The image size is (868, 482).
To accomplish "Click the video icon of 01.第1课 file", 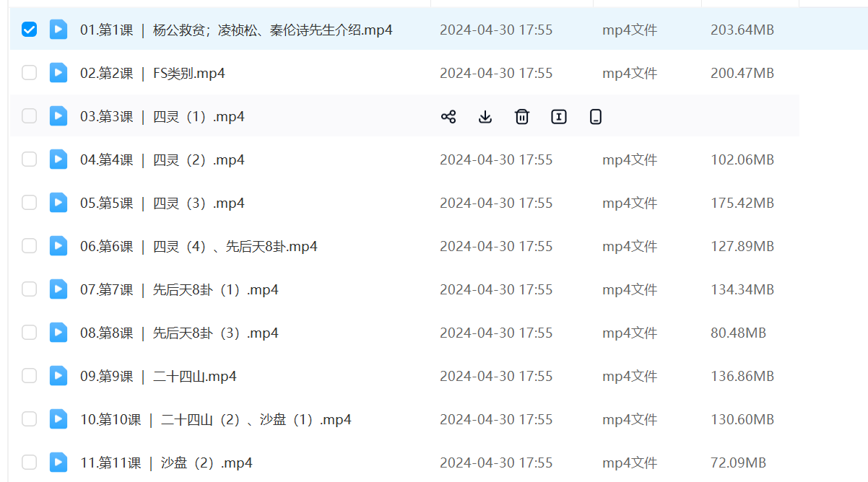I will point(58,30).
